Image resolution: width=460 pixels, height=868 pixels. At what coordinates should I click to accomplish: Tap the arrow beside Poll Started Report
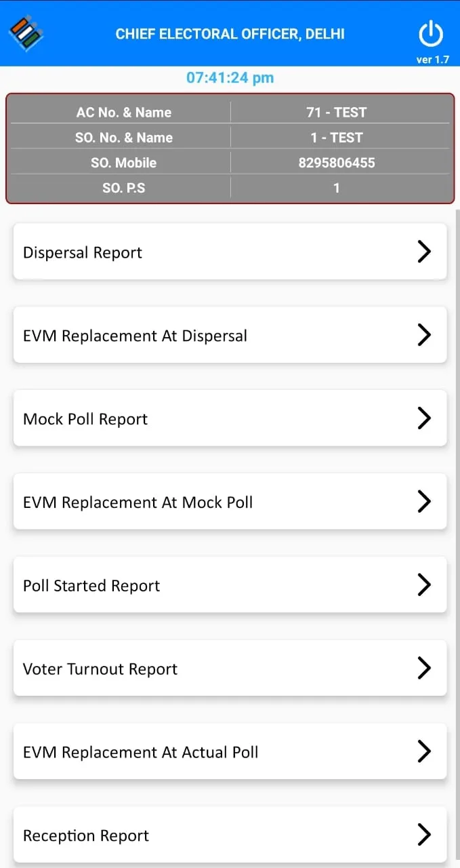(x=424, y=585)
